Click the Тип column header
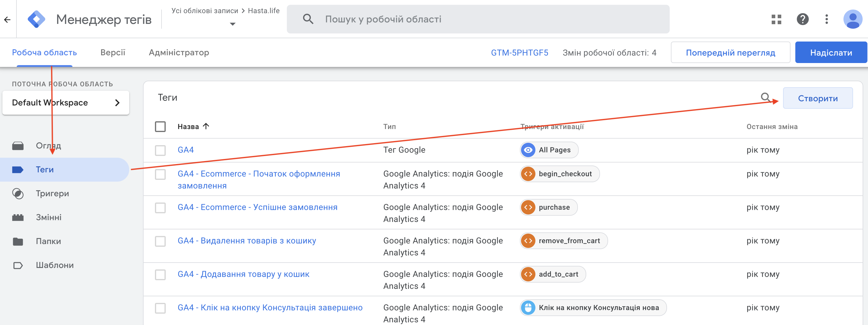 [389, 126]
